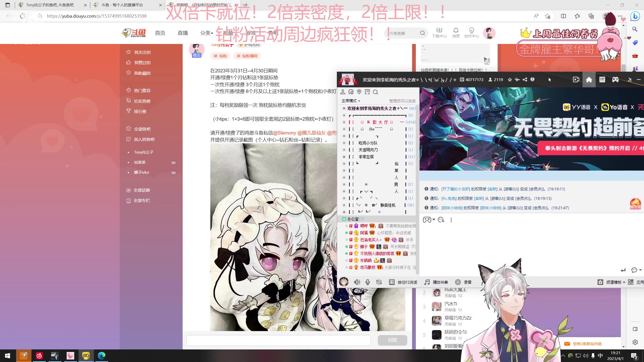Viewport: 644px width, 362px height.
Task: Search users with YY magnifier icon
Action: tap(375, 92)
